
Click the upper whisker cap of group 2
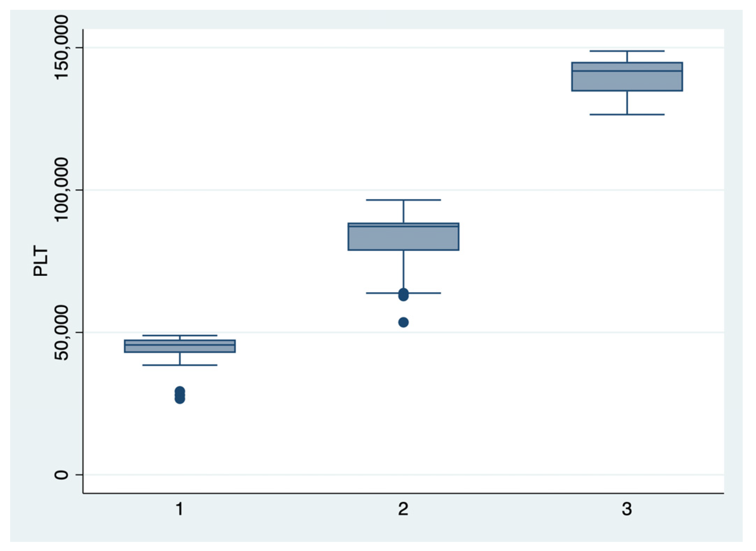(403, 200)
